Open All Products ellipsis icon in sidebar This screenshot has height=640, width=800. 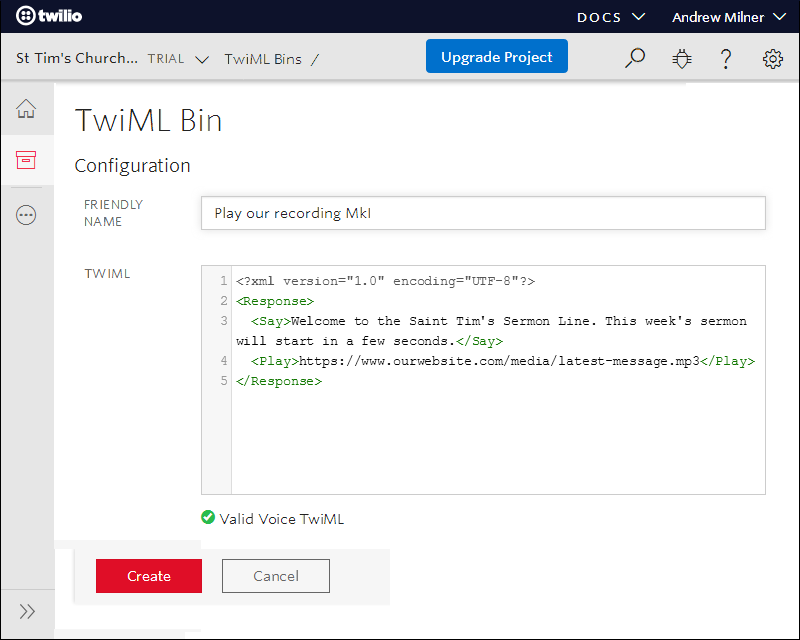tap(26, 215)
